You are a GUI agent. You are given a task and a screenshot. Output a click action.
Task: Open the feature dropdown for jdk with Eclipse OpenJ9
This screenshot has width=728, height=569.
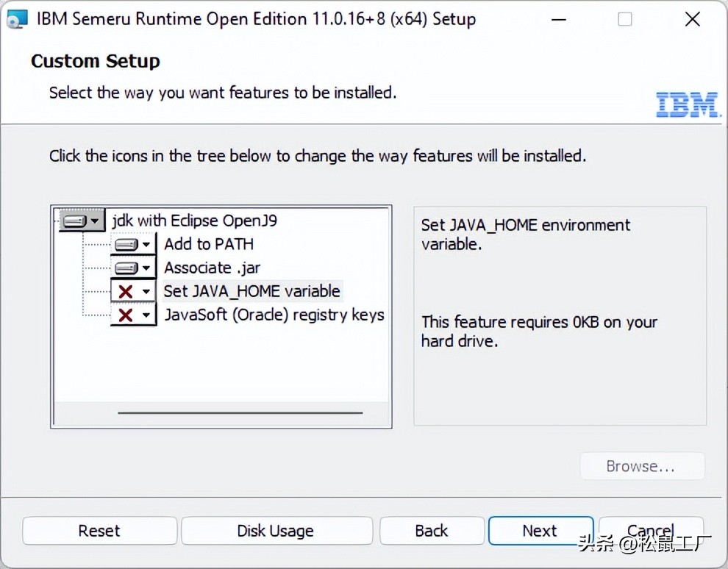pos(96,220)
